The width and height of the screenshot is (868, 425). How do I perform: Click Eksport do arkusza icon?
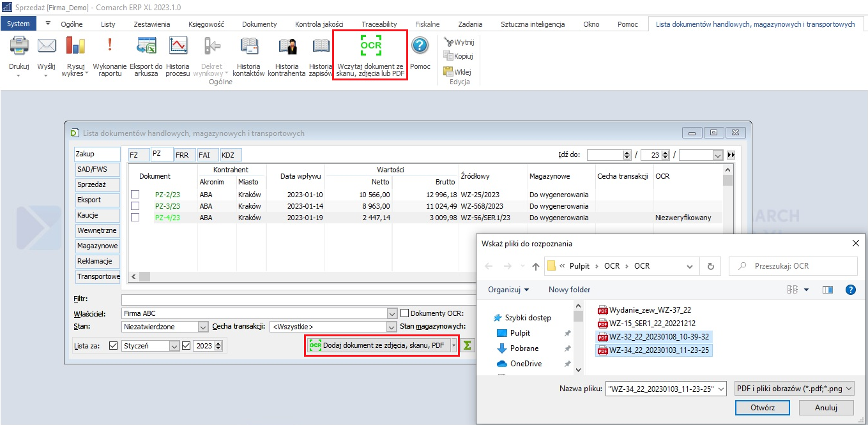click(x=146, y=46)
